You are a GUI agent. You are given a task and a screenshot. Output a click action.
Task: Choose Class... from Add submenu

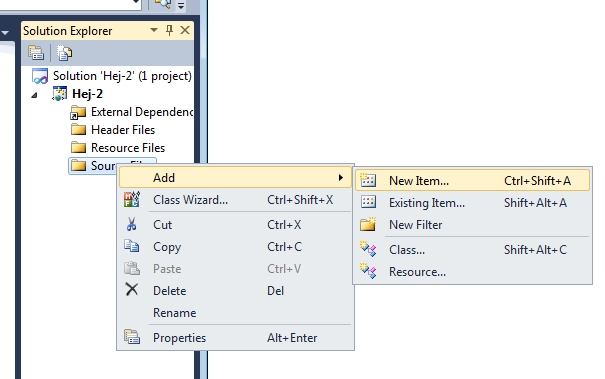[472, 250]
